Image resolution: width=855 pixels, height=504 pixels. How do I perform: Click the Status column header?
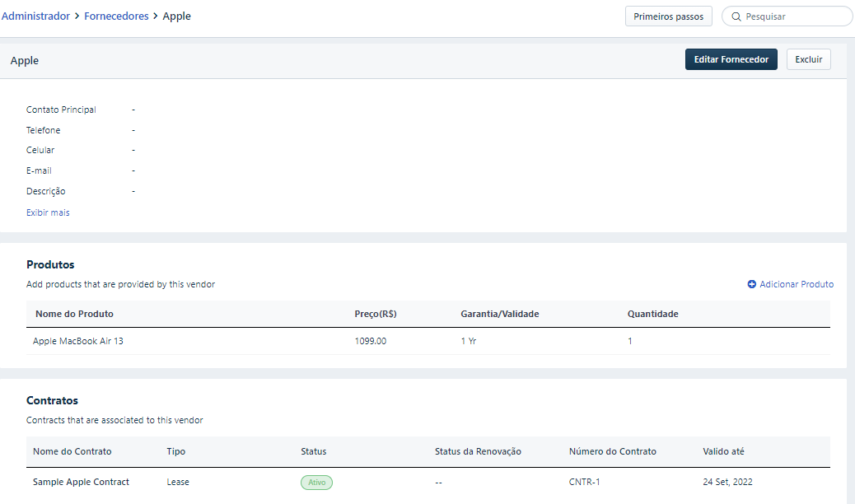[314, 451]
